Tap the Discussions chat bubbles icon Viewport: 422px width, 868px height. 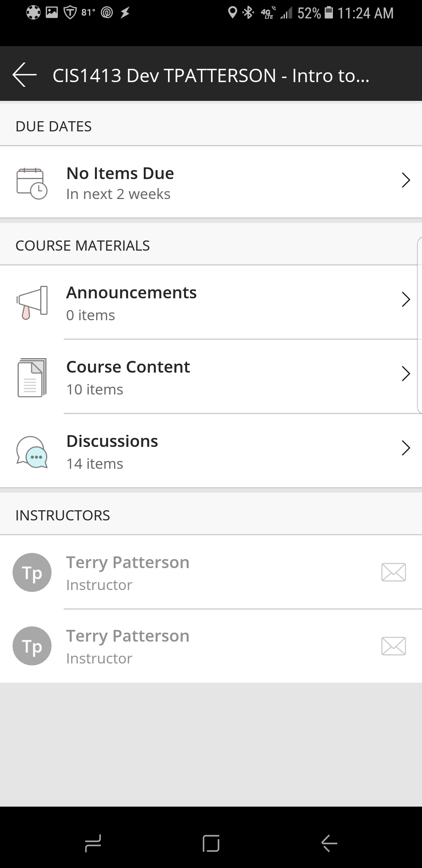[x=32, y=452]
